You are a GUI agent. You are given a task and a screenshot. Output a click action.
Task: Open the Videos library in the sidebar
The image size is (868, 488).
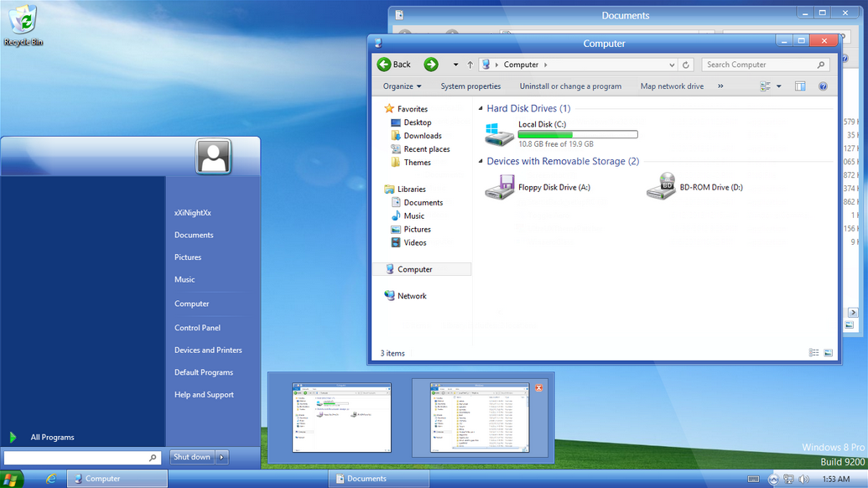(414, 242)
